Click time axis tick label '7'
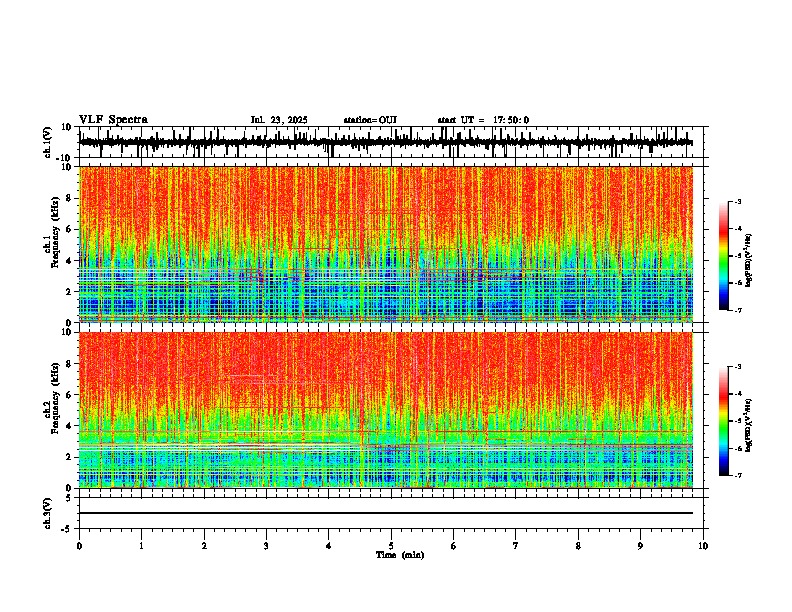 [516, 546]
